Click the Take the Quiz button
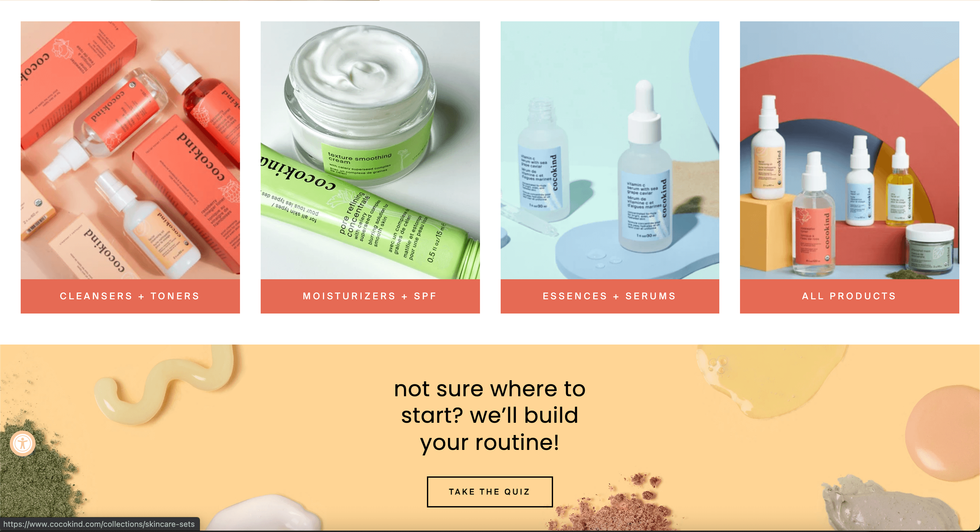 tap(490, 491)
